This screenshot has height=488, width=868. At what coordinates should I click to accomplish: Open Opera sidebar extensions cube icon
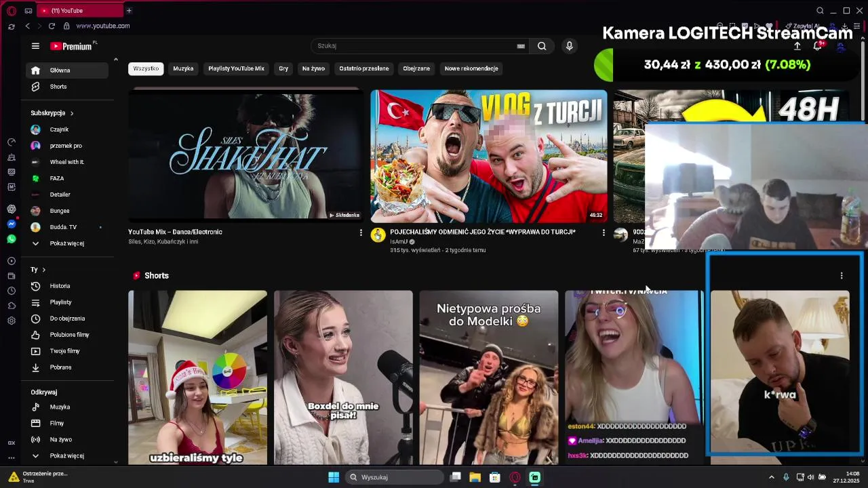pyautogui.click(x=12, y=306)
